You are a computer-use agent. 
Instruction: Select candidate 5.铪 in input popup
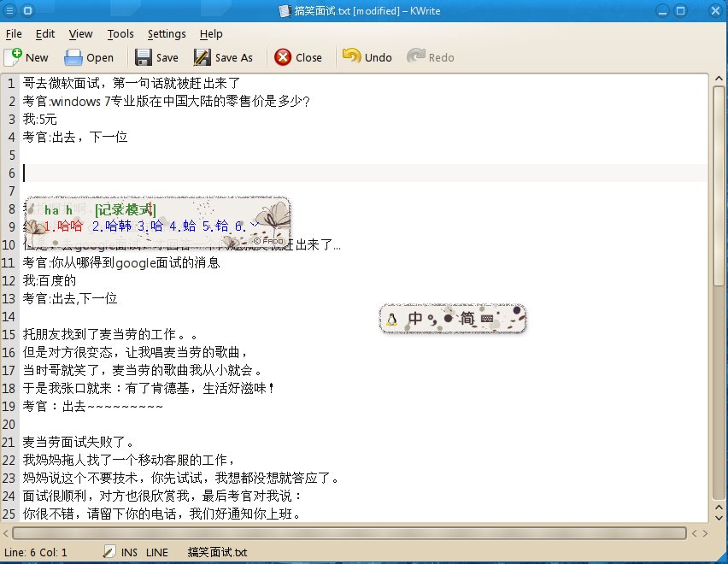[215, 226]
